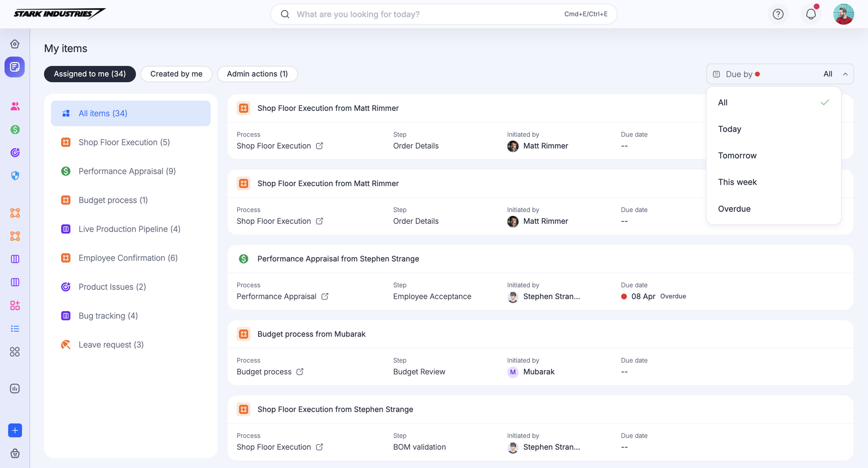Choose This week in due-by list
This screenshot has height=468, width=868.
(737, 182)
